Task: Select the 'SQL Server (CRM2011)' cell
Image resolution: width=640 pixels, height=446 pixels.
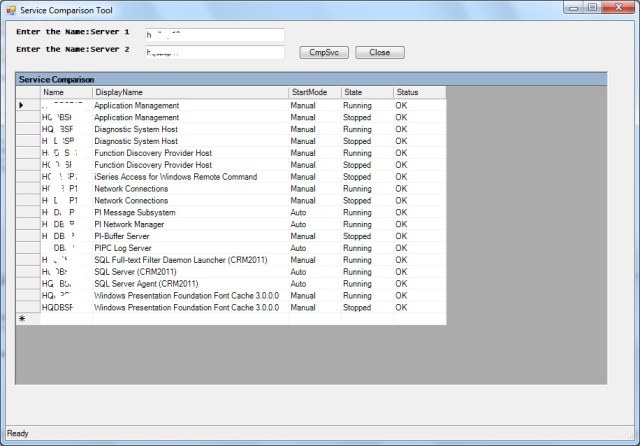Action: 191,271
